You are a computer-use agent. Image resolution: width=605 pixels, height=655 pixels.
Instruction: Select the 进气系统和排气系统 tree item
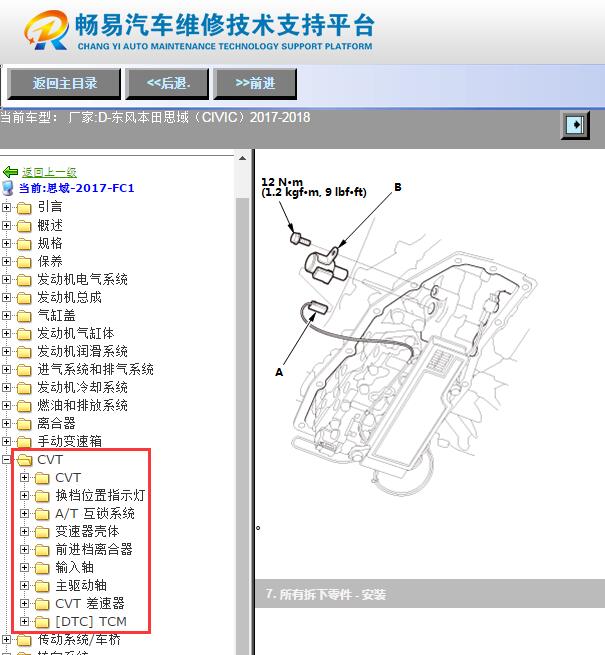pyautogui.click(x=95, y=369)
